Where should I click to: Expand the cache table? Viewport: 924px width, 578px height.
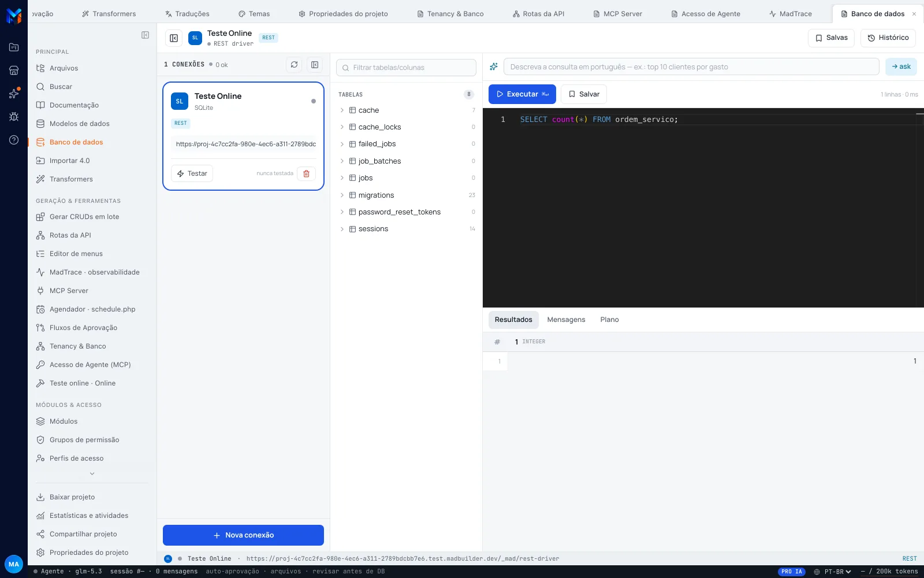(x=342, y=110)
